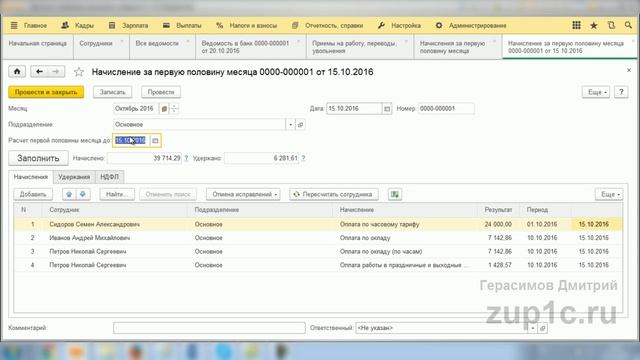Move row down with down arrow
This screenshot has height=360, width=640.
point(83,194)
